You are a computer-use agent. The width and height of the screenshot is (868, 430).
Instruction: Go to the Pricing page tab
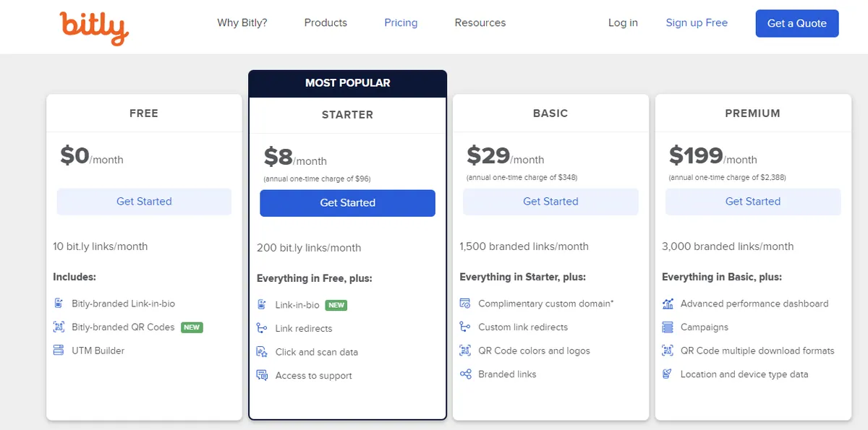401,22
